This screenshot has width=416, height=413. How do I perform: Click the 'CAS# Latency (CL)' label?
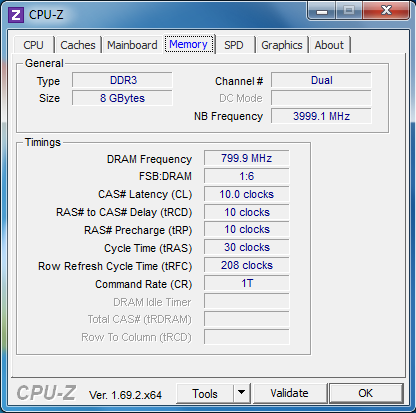pyautogui.click(x=145, y=194)
